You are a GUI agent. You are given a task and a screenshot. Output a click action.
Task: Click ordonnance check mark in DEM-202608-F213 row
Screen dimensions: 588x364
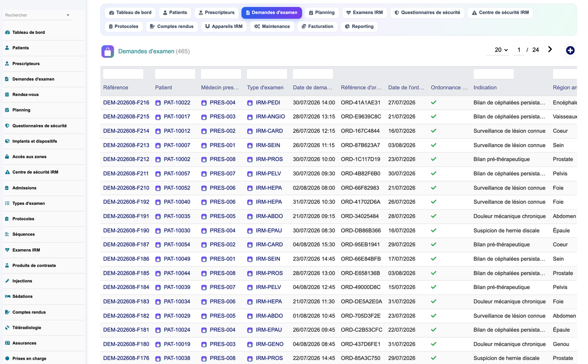434,146
